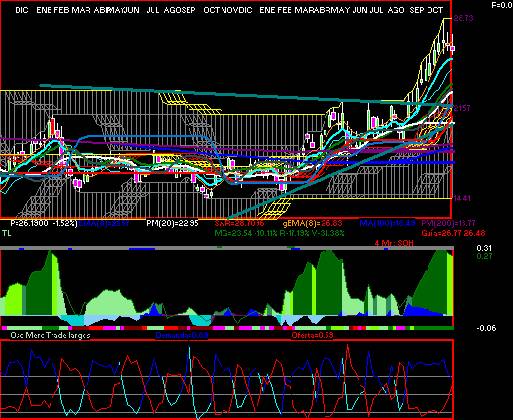This screenshot has height=420, width=513.
Task: Click the NOV month label on the time axis
Action: 229,10
